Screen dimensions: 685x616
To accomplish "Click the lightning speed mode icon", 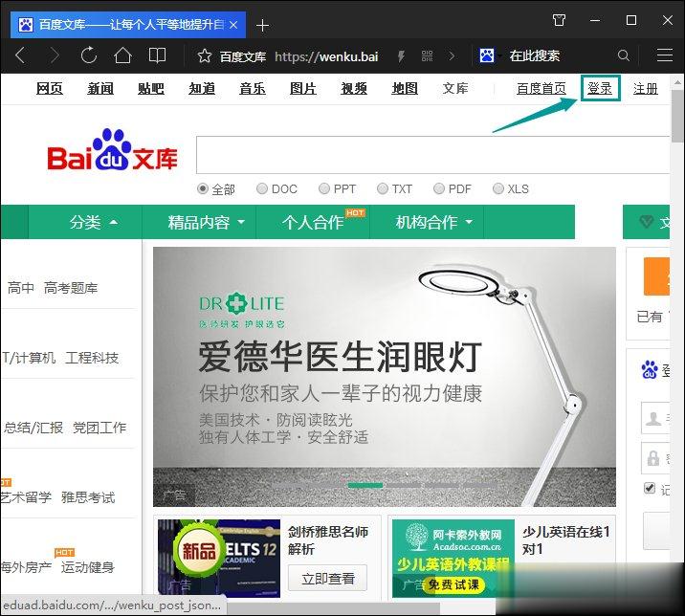I will click(x=401, y=55).
